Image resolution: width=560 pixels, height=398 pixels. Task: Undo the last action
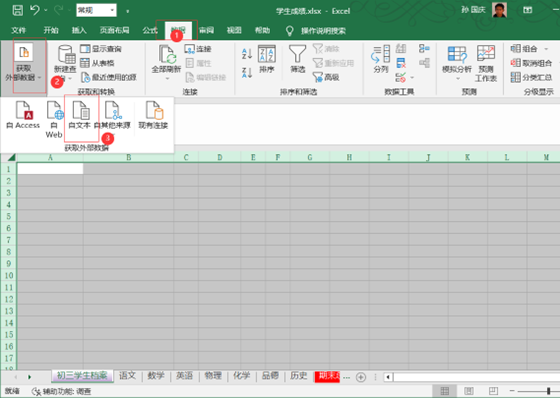click(x=35, y=10)
